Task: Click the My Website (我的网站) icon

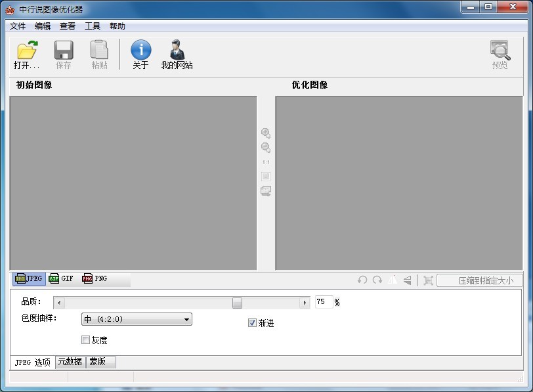Action: (177, 51)
